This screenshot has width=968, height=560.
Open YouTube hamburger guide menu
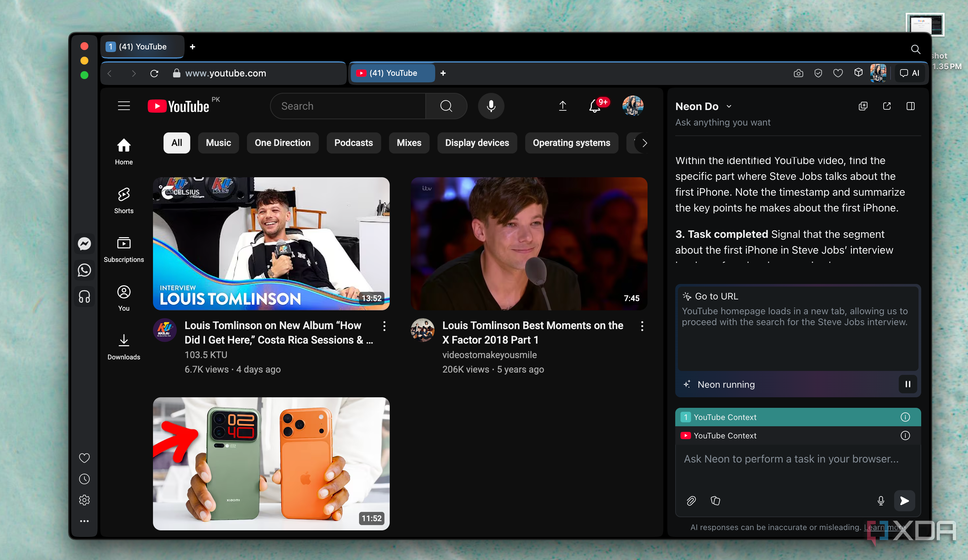(124, 106)
